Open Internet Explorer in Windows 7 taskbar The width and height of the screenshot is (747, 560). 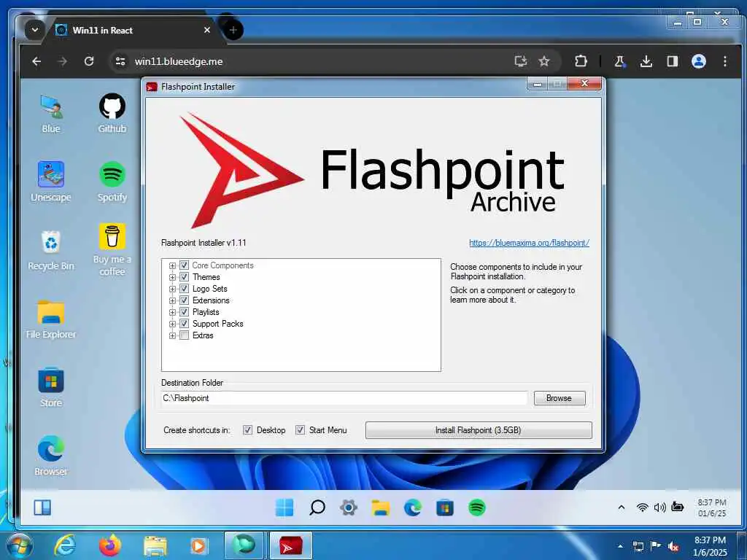65,545
